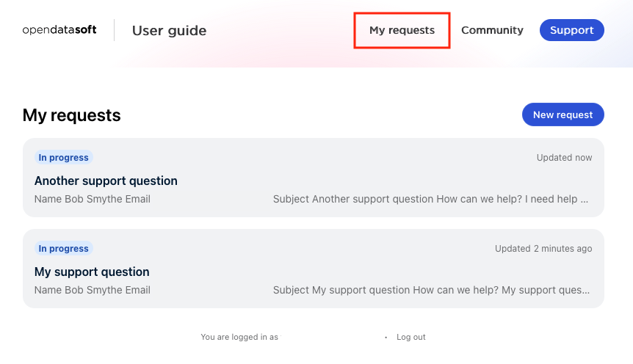Click the opendatasoft logo

(x=64, y=30)
